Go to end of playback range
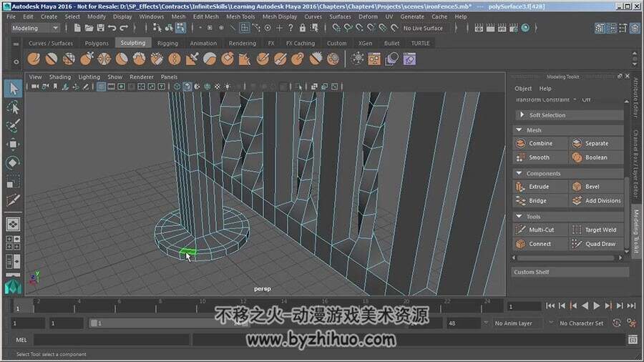Image resolution: width=644 pixels, height=362 pixels. click(632, 305)
